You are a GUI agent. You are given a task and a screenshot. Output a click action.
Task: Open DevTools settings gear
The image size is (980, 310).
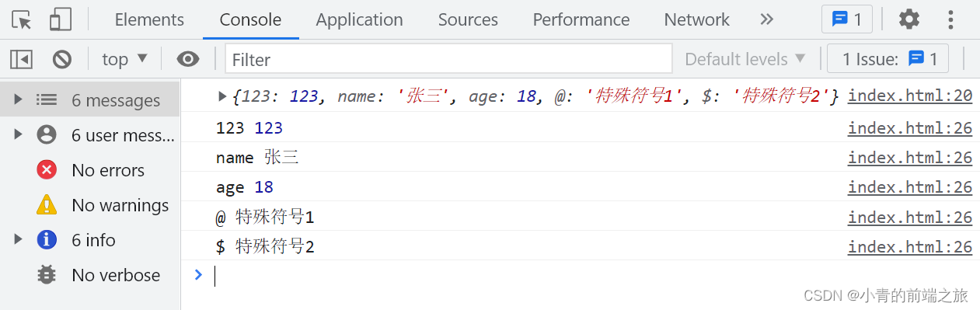pos(909,19)
